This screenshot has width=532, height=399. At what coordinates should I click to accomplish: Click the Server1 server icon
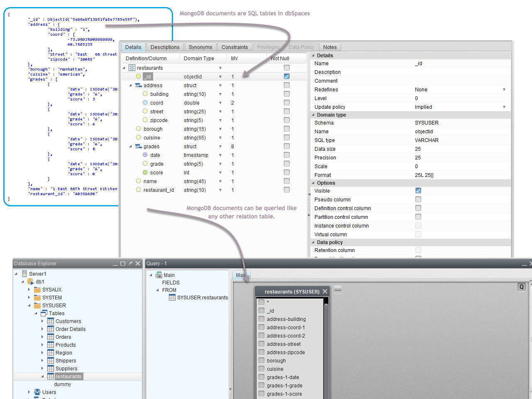point(24,274)
